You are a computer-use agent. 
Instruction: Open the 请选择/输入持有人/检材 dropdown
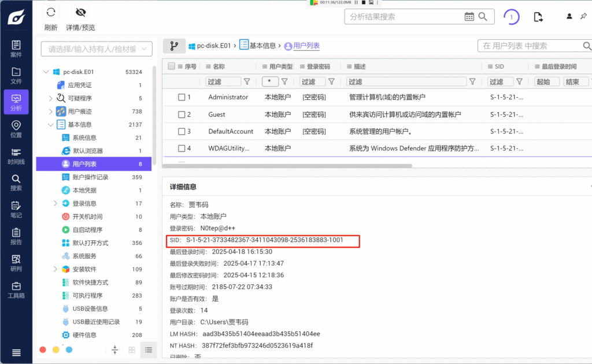tap(97, 49)
